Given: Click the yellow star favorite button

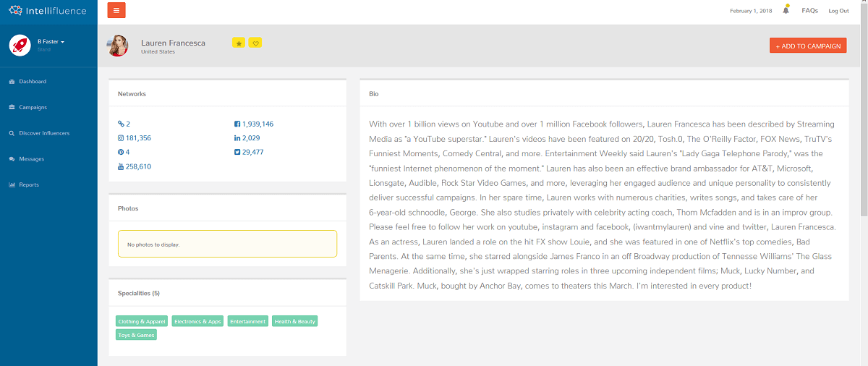Looking at the screenshot, I should (x=239, y=43).
